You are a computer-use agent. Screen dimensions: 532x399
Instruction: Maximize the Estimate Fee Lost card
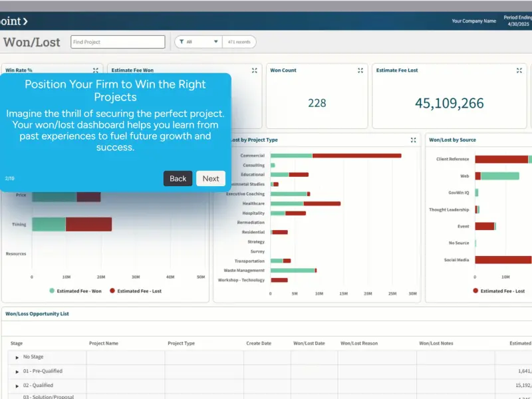519,70
